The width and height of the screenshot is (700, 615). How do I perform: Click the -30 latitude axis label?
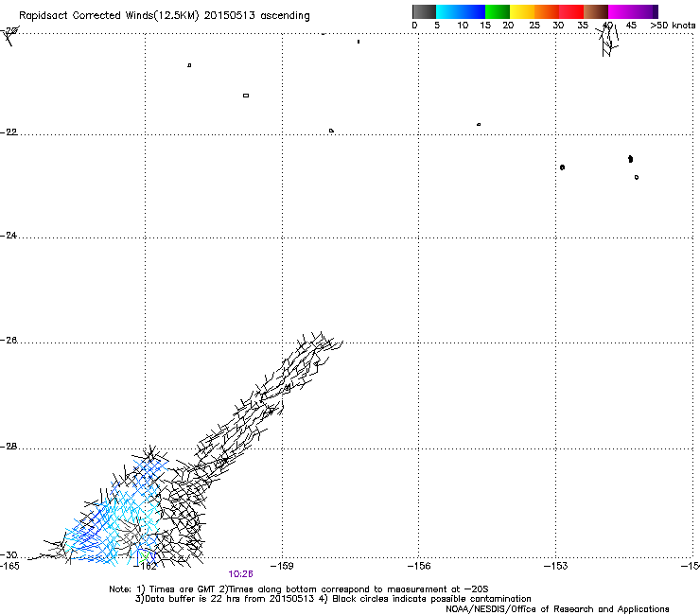[9, 555]
